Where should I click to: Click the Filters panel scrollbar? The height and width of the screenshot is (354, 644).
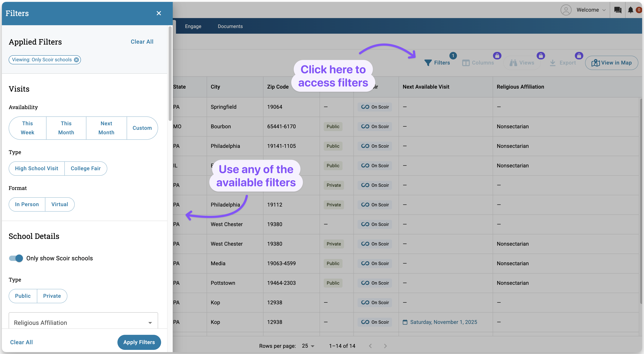pos(170,74)
